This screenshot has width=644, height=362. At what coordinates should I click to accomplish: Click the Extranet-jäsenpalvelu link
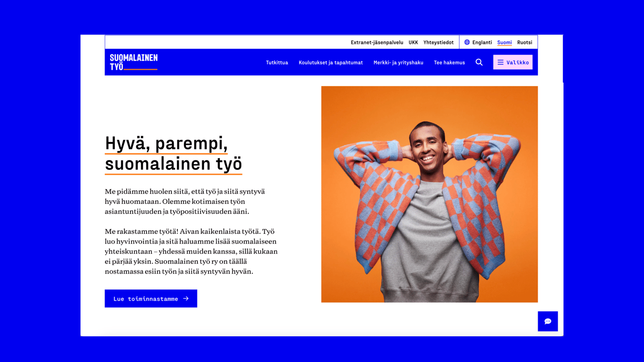[377, 42]
